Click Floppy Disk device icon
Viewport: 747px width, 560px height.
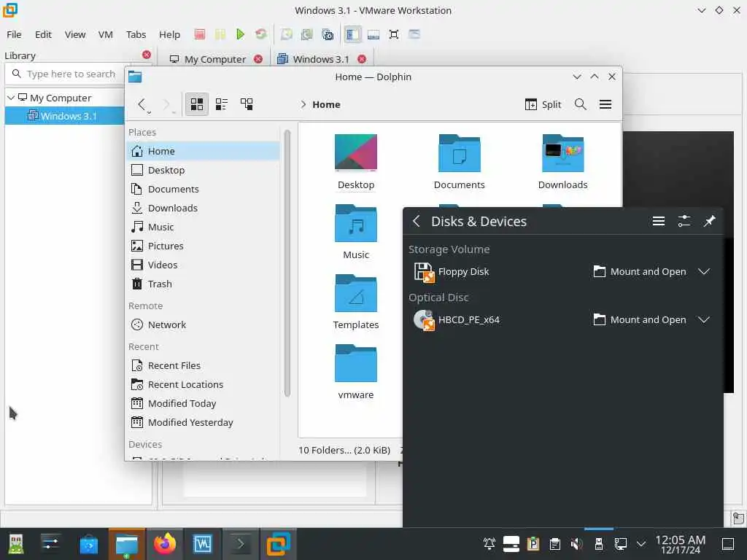pos(424,272)
